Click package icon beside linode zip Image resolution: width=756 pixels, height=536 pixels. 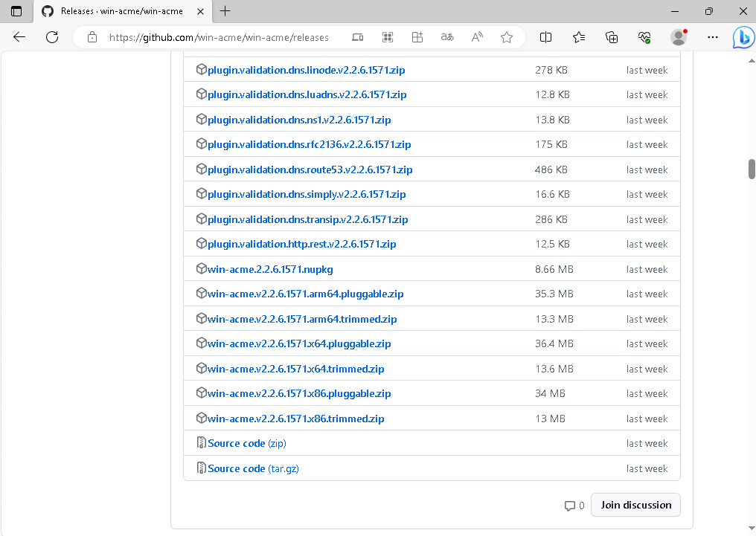[201, 69]
